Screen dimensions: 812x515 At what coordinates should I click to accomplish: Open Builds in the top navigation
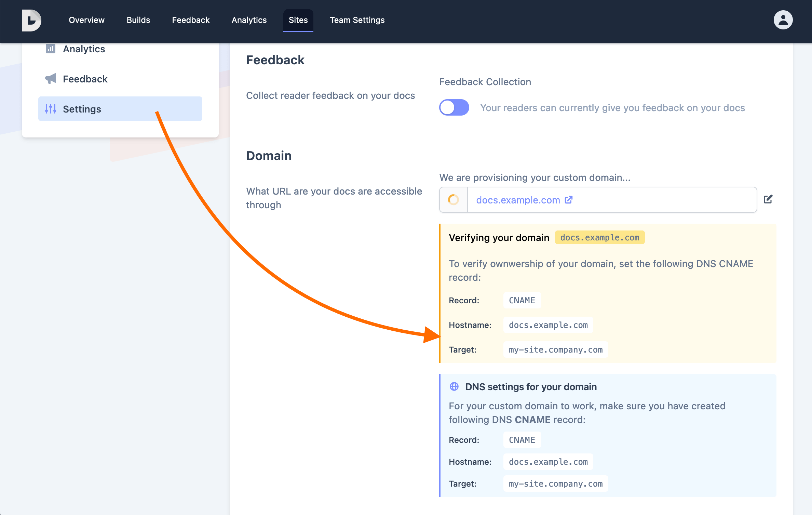138,20
